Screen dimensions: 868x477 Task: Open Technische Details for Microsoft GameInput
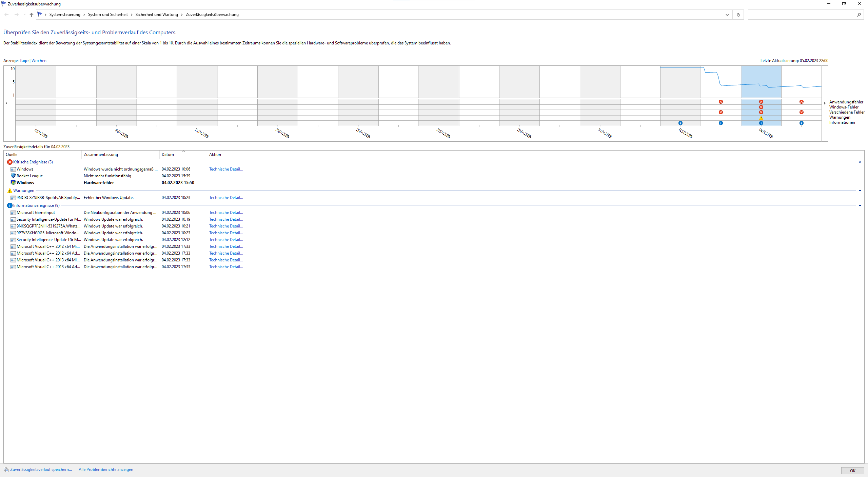[x=226, y=213]
